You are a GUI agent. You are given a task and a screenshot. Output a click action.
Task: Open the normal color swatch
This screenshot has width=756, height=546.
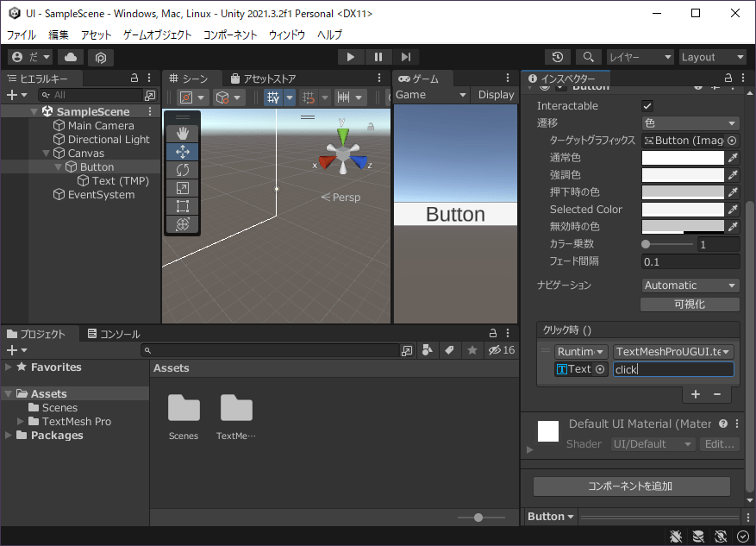pyautogui.click(x=683, y=157)
